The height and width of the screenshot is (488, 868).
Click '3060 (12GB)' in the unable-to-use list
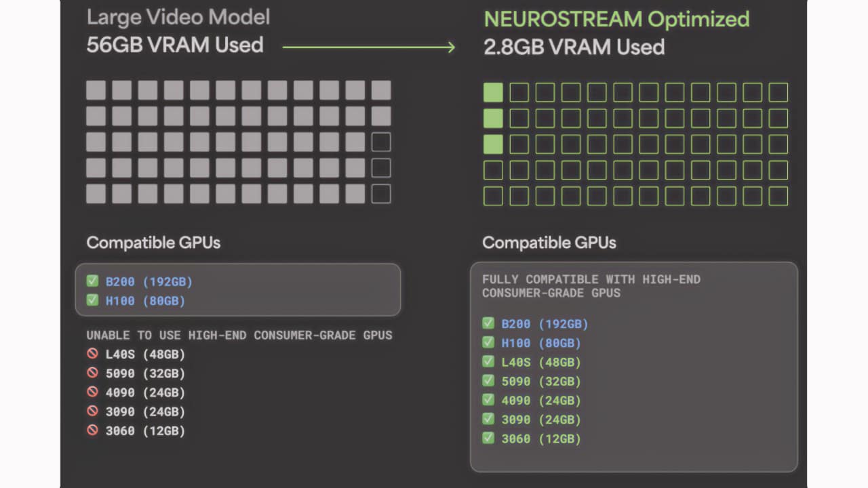(x=146, y=430)
